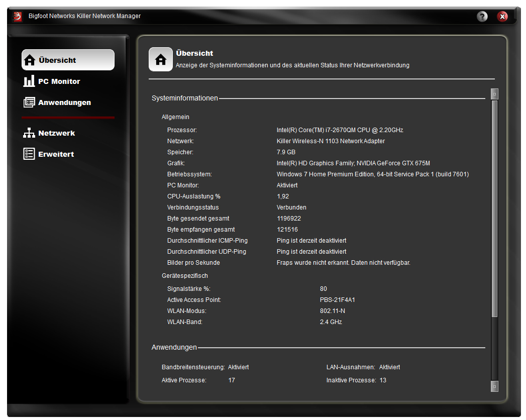The width and height of the screenshot is (526, 420).
Task: Click bytes received value 121516
Action: (x=287, y=230)
